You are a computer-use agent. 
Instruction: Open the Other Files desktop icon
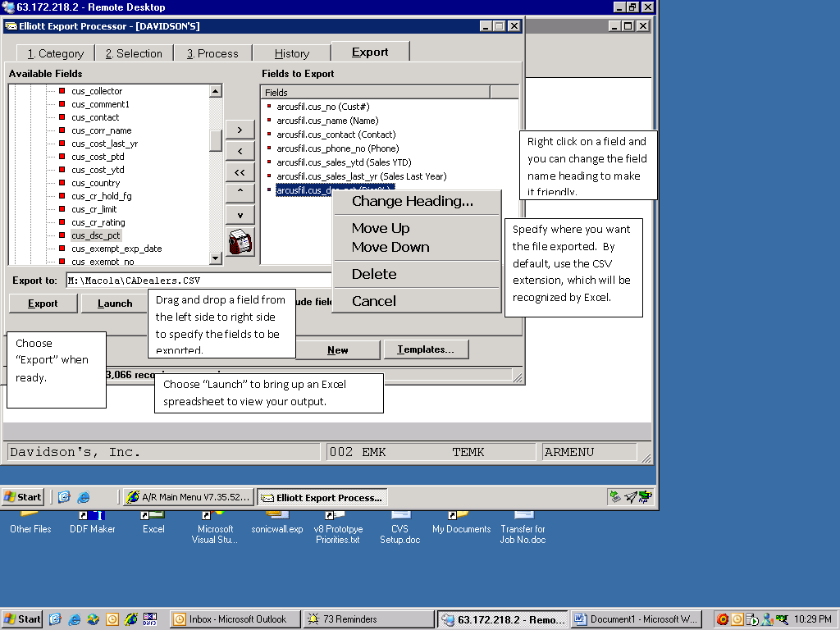[x=30, y=523]
